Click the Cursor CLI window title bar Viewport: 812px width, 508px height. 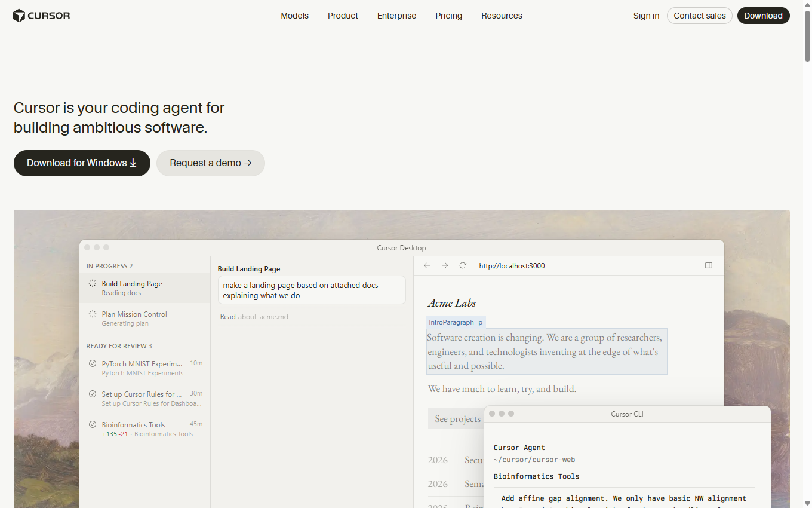tap(628, 414)
